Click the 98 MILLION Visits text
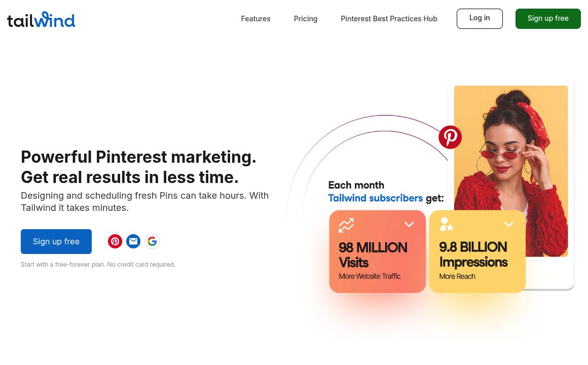Viewport: 588px width, 365px height. pos(373,255)
